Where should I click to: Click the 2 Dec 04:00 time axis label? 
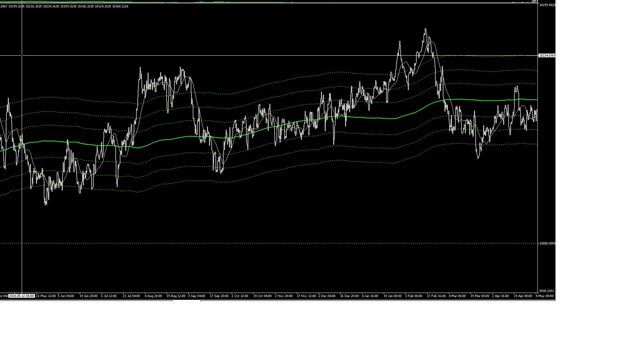point(327,296)
